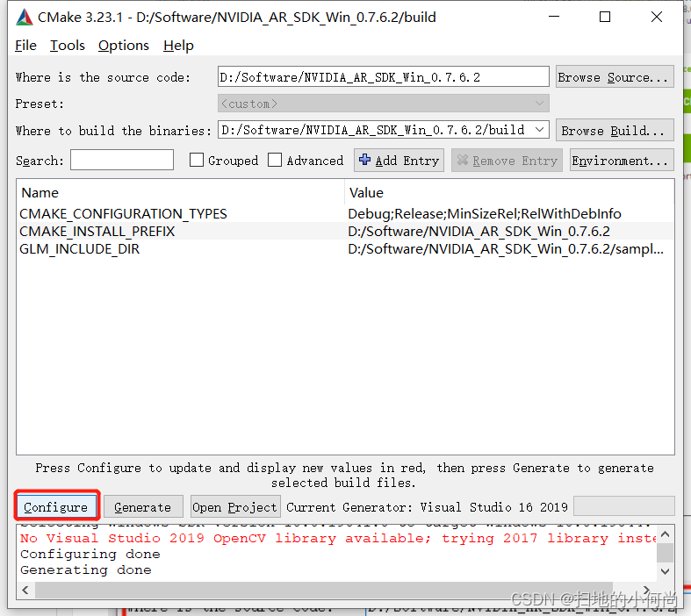
Task: Expand the build binaries path dropdown
Action: tap(539, 130)
